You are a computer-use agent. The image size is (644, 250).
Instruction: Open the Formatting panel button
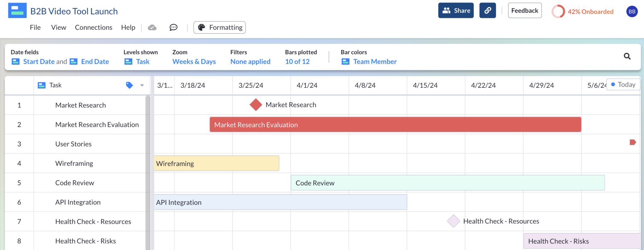pyautogui.click(x=219, y=27)
